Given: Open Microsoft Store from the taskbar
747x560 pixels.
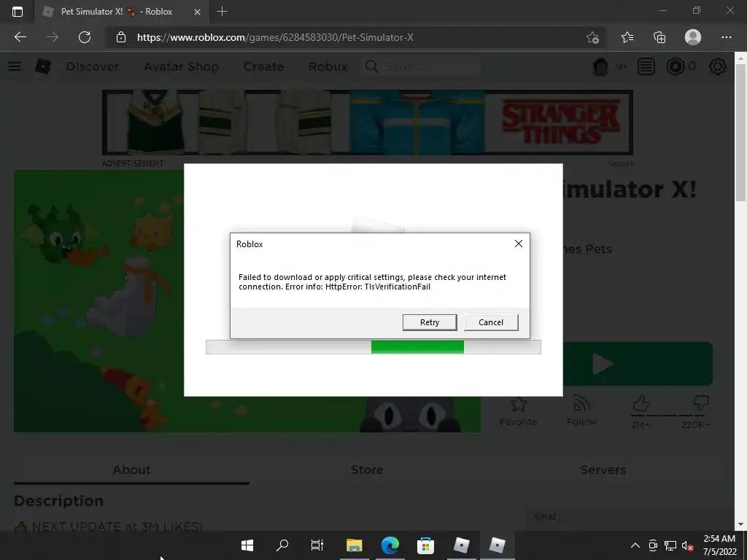Looking at the screenshot, I should (x=425, y=545).
